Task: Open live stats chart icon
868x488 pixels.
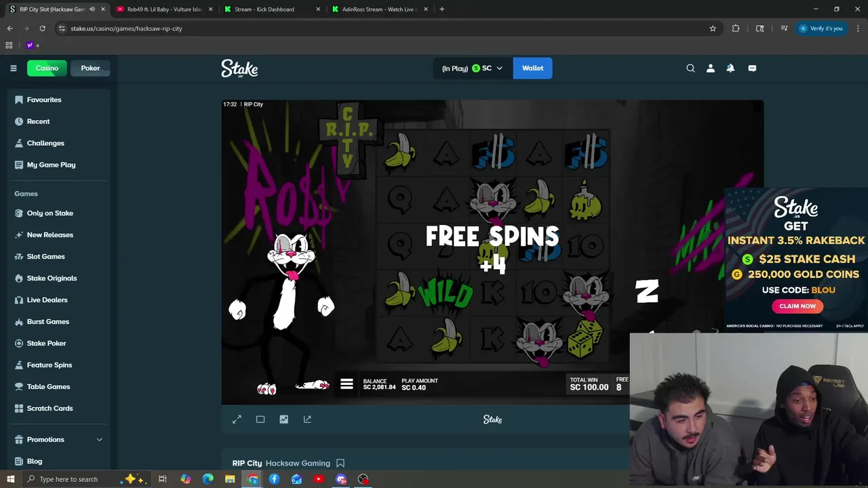Action: point(283,420)
